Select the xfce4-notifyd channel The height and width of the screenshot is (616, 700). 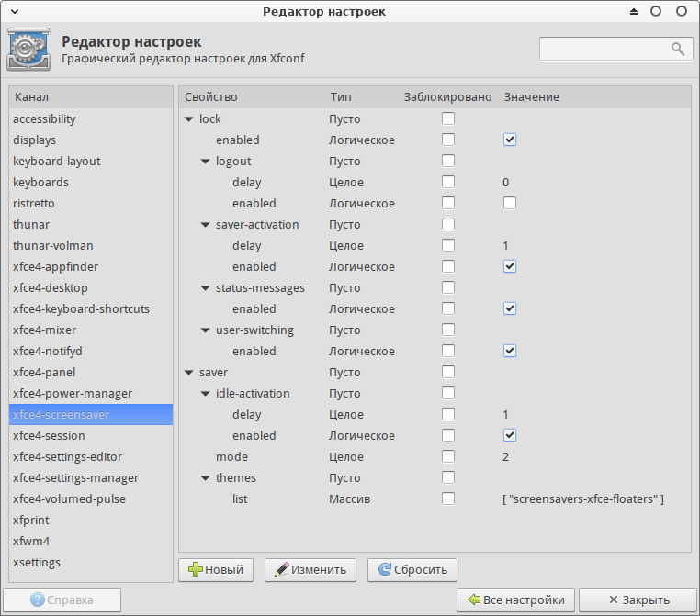(x=91, y=351)
